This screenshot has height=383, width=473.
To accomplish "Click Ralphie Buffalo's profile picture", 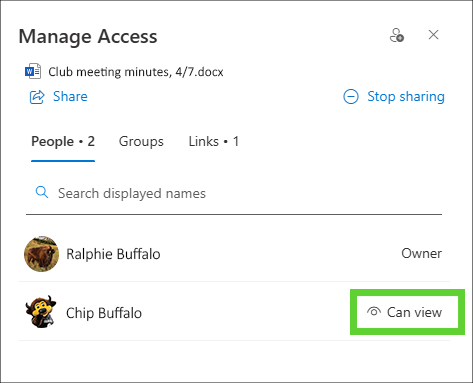I will (x=42, y=254).
